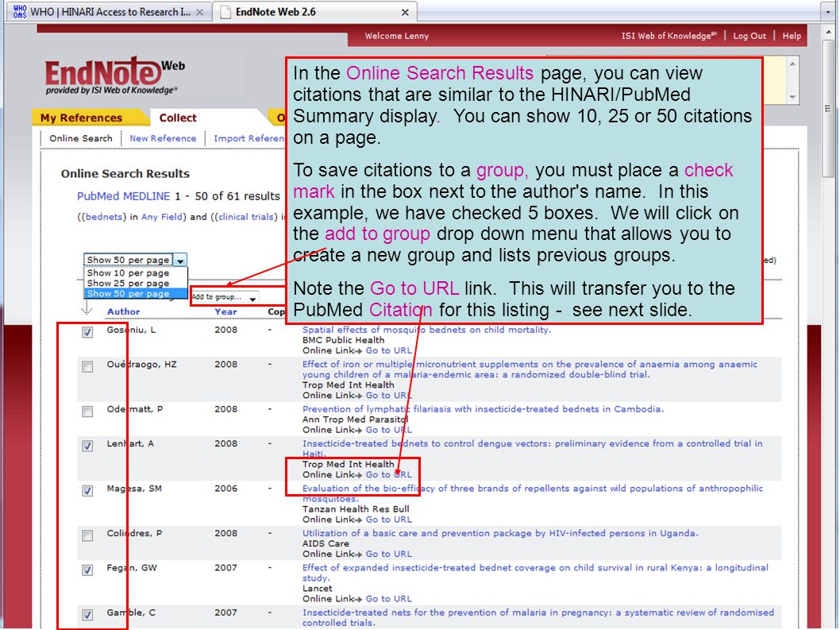Select the Collect tab
The image size is (840, 630).
tap(178, 118)
